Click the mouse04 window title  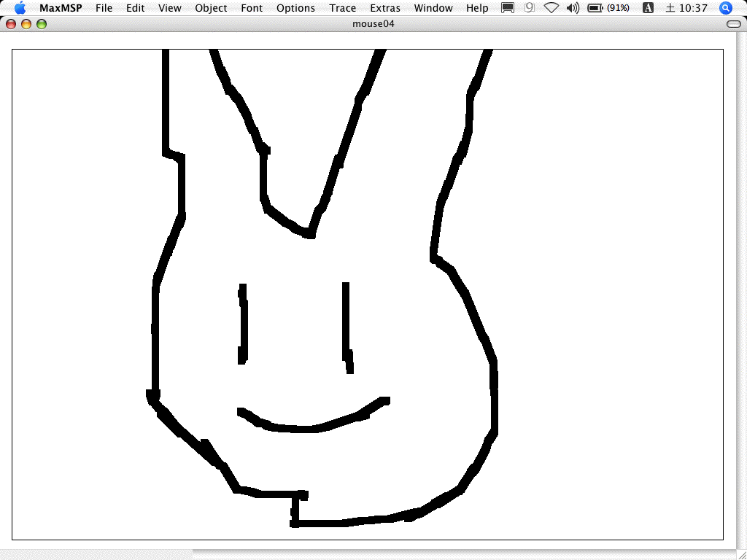[373, 24]
